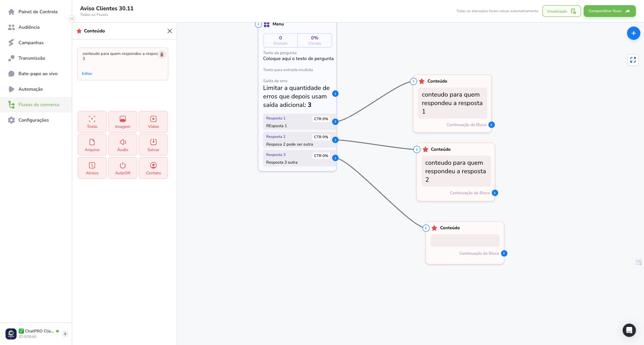This screenshot has height=345, width=644.
Task: Add an Arquivo file element
Action: click(x=92, y=145)
